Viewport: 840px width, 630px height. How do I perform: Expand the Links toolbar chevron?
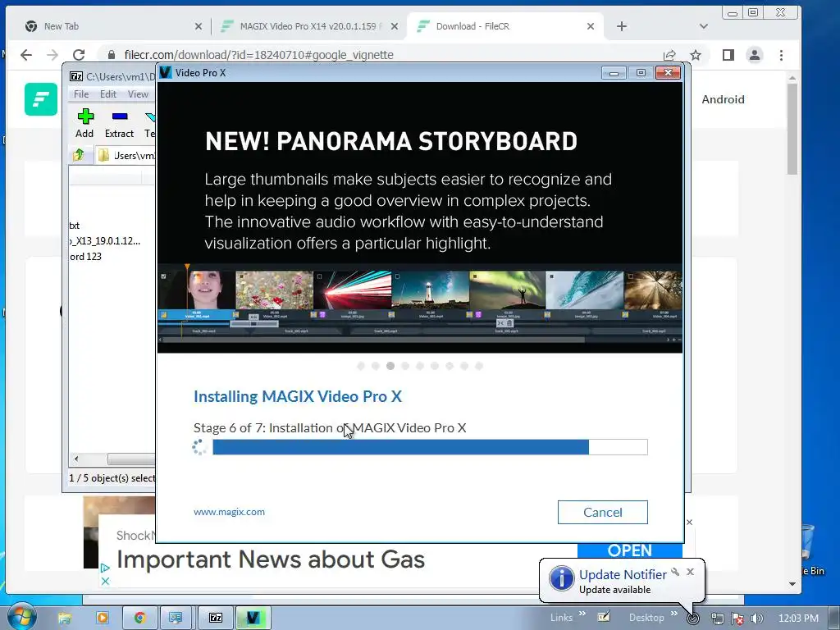[x=582, y=614]
